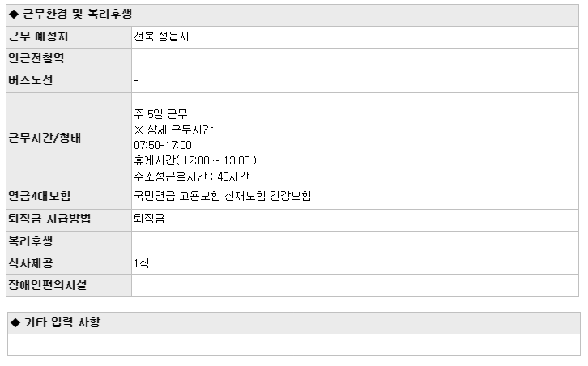Viewport: 588px width, 366px height.
Task: Select the 근무시간/형태 label
Action: click(45, 138)
